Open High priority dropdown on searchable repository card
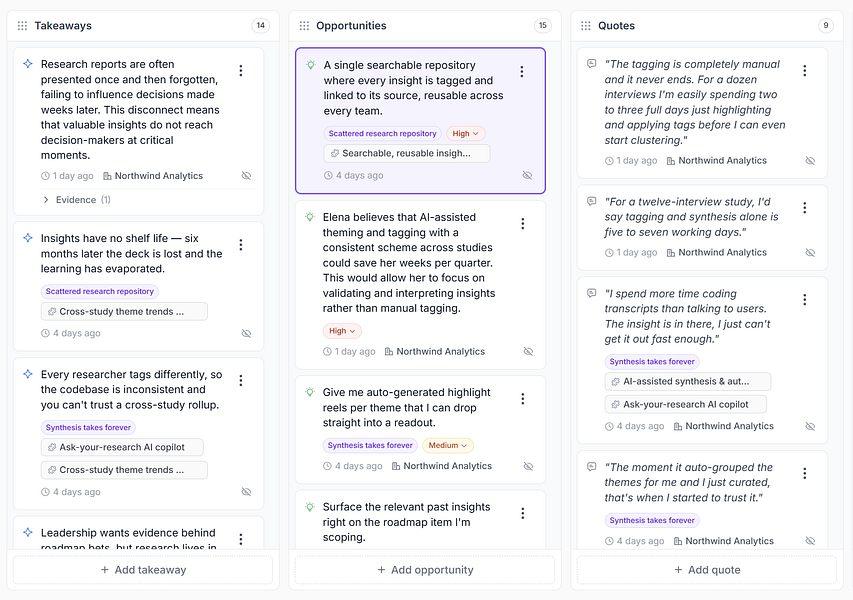This screenshot has height=600, width=853. 466,133
